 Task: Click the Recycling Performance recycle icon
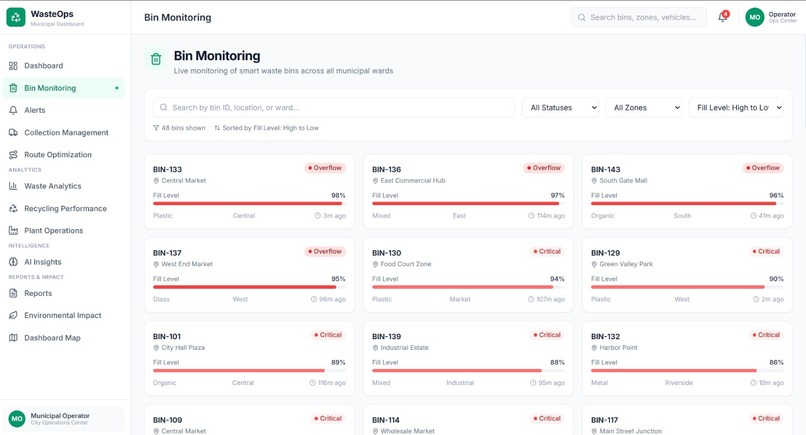13,208
